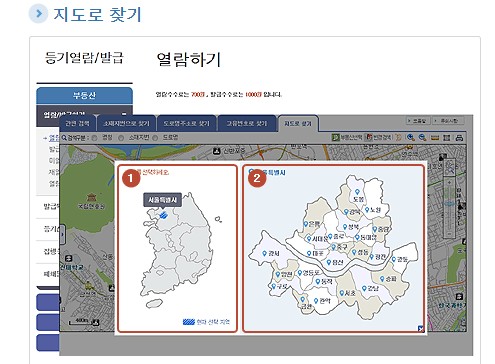Click the 열람하기 page heading

click(188, 59)
